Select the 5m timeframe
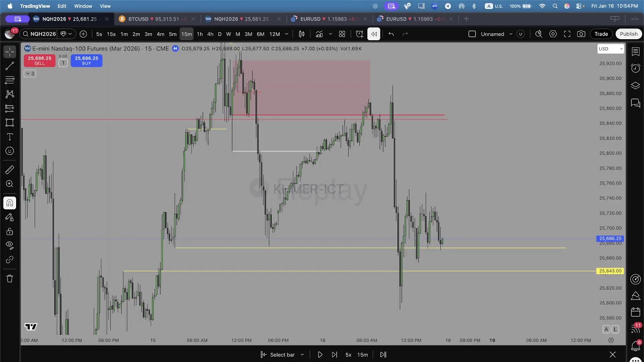 173,34
